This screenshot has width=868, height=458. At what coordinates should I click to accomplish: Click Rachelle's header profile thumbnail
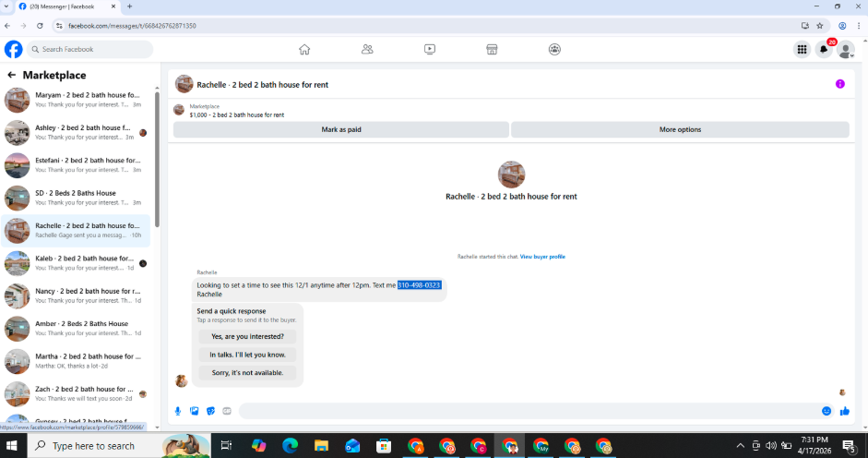pyautogui.click(x=184, y=84)
